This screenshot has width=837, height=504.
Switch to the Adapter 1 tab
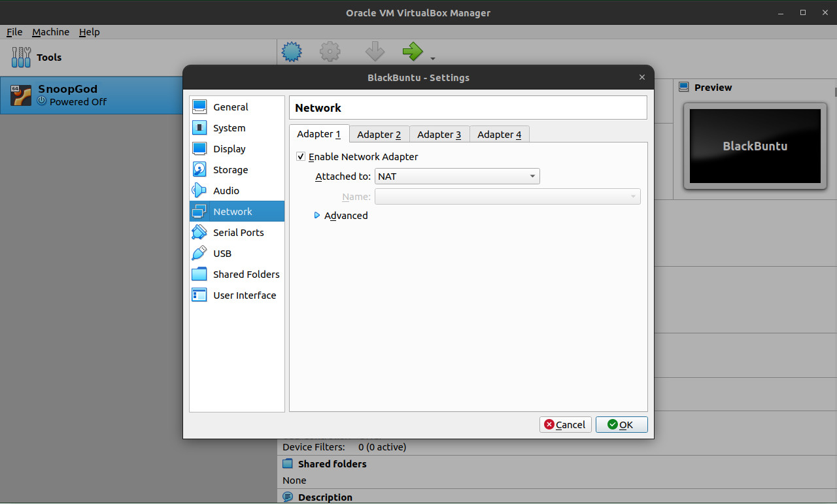point(319,134)
